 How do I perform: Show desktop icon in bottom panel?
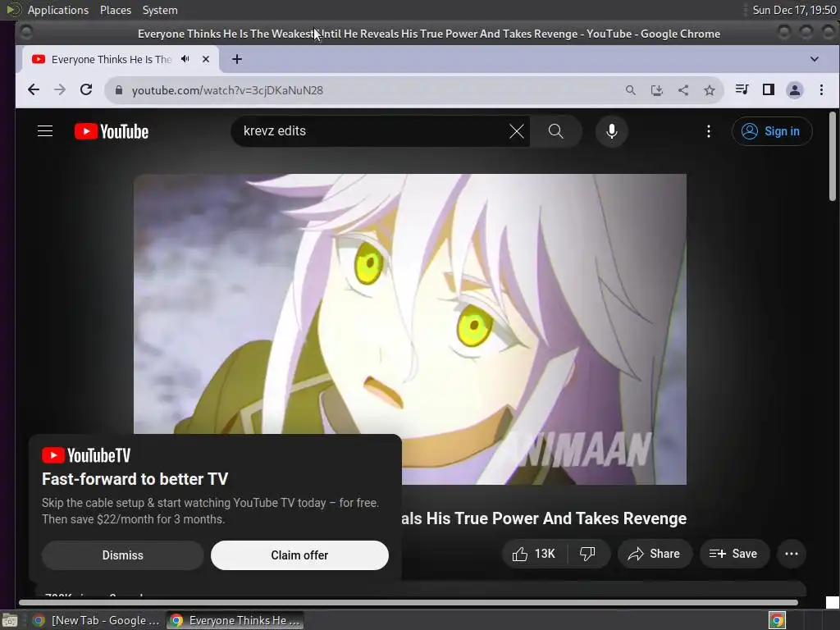[10, 620]
